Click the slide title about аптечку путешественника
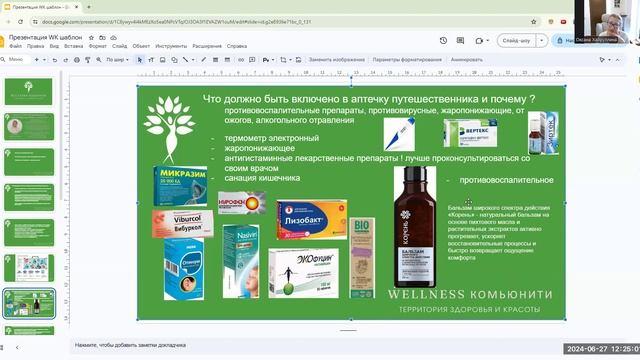Image resolution: width=640 pixels, height=360 pixels. pos(369,99)
